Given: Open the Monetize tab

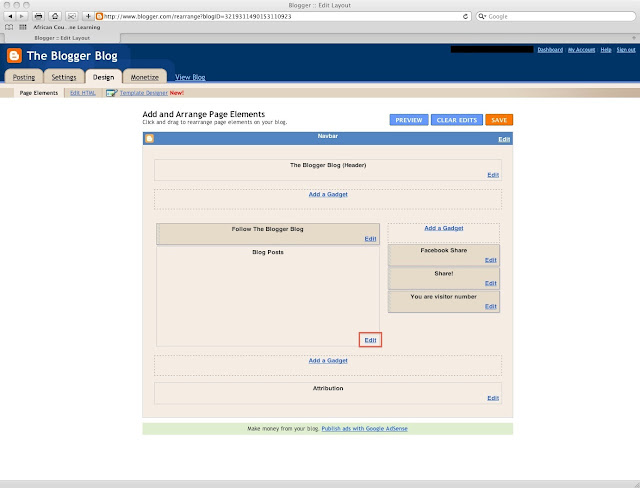Looking at the screenshot, I should (144, 77).
